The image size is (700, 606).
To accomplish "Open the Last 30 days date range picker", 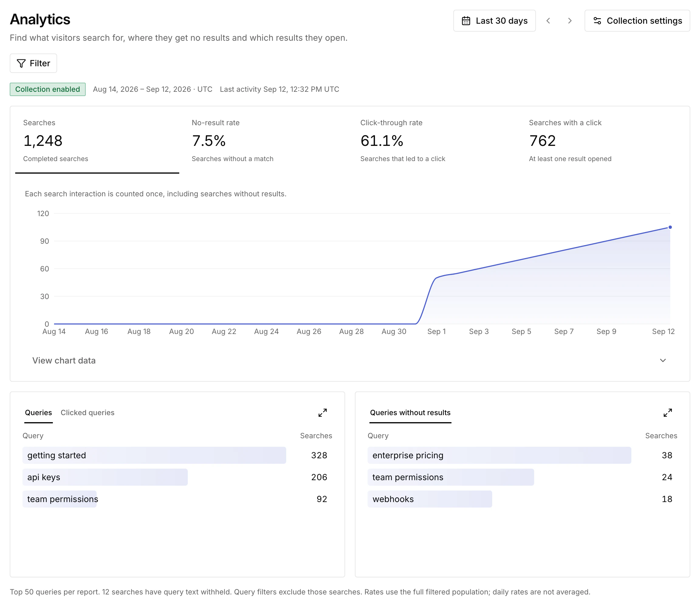I will pos(494,21).
